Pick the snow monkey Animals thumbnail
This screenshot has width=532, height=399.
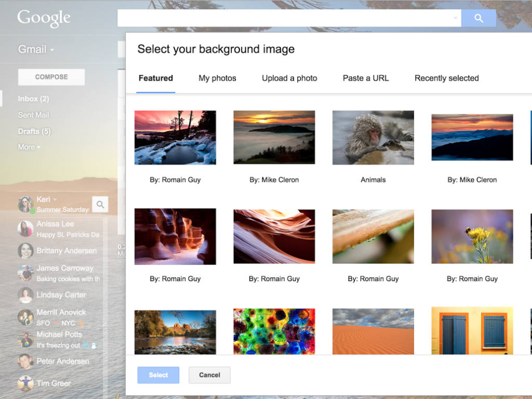pyautogui.click(x=373, y=138)
